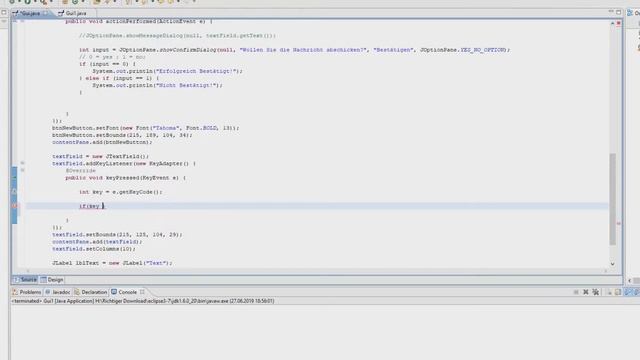Select the Console view tab
This screenshot has width=640, height=360.
(124, 292)
